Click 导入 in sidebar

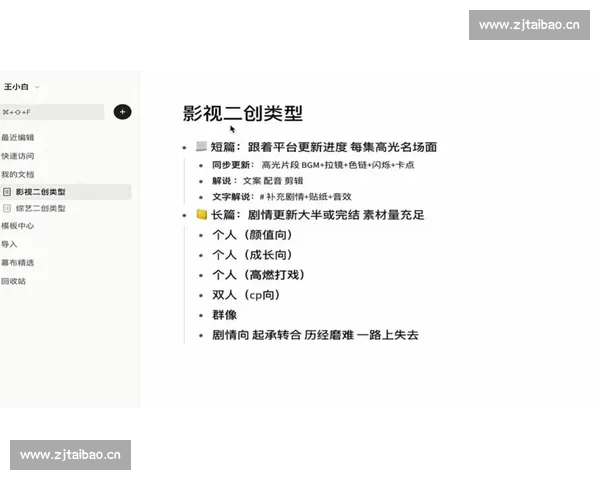[x=9, y=244]
